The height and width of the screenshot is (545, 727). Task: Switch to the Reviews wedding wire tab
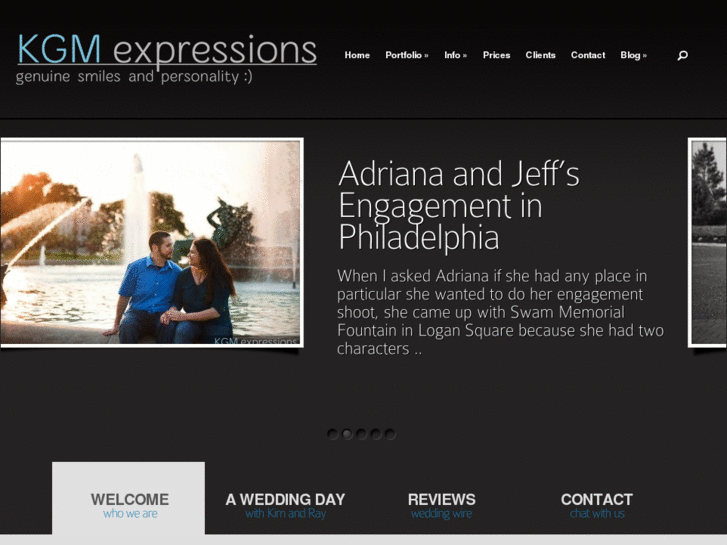tap(441, 506)
